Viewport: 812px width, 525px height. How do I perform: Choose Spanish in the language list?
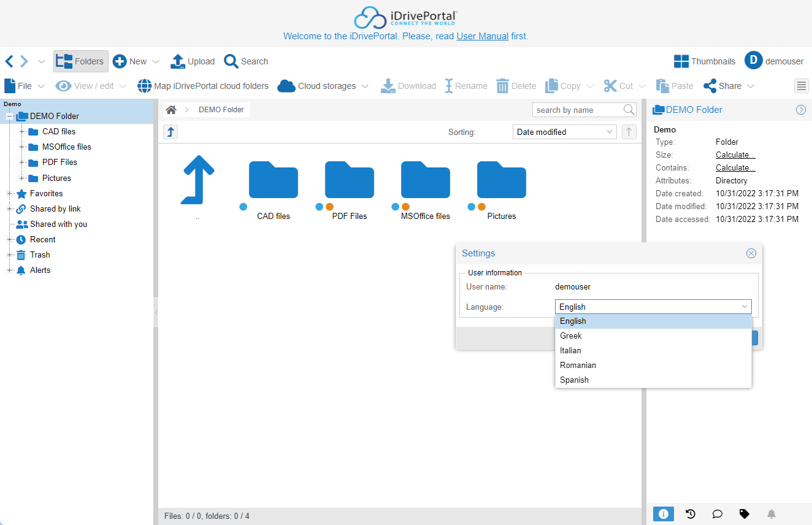574,380
